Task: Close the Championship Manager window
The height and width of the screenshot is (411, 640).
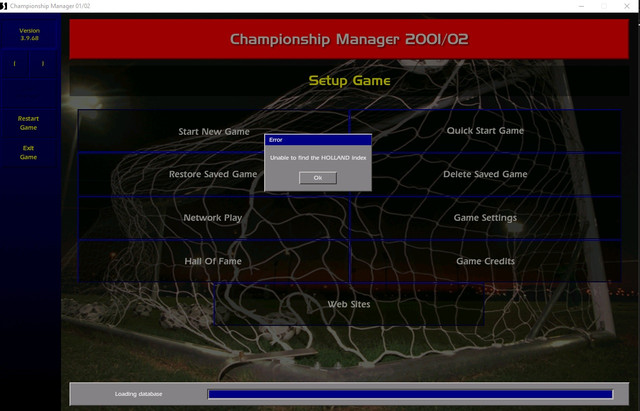Action: click(x=627, y=6)
